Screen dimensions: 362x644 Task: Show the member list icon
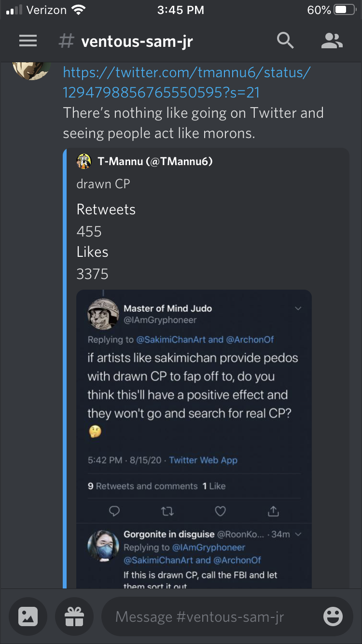pos(332,41)
